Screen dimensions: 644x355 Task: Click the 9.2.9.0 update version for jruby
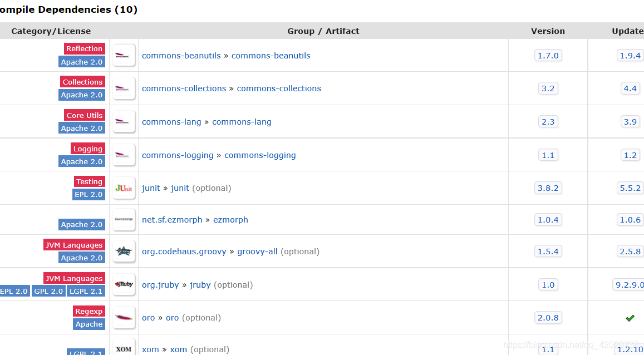click(630, 284)
